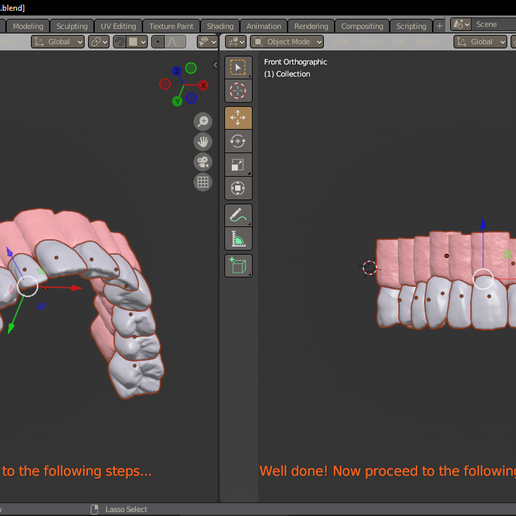Activate the combined Transform tool
The height and width of the screenshot is (516, 516).
(x=238, y=188)
